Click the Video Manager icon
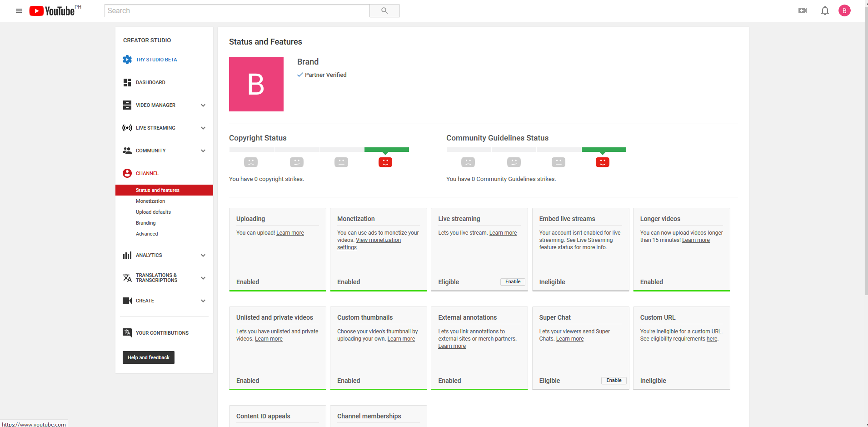Image resolution: width=868 pixels, height=427 pixels. click(127, 105)
